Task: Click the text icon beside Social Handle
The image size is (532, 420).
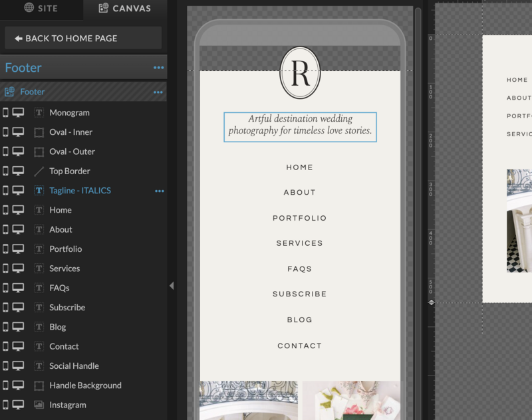Action: pyautogui.click(x=39, y=366)
